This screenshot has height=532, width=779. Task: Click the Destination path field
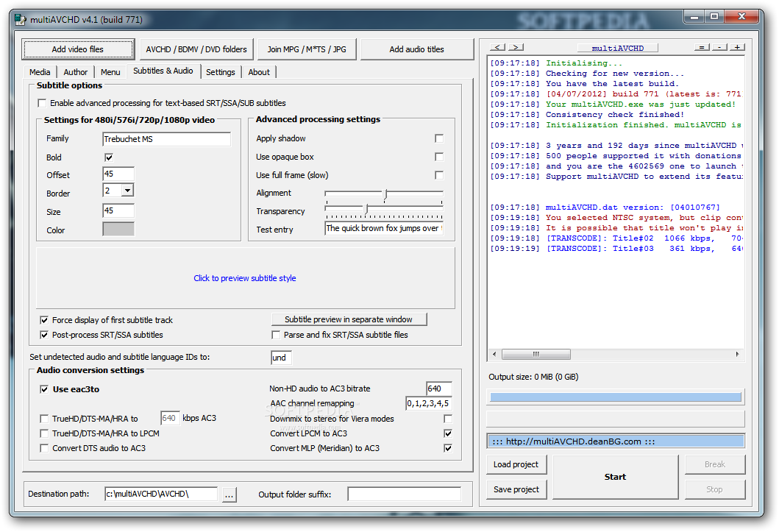coord(161,494)
